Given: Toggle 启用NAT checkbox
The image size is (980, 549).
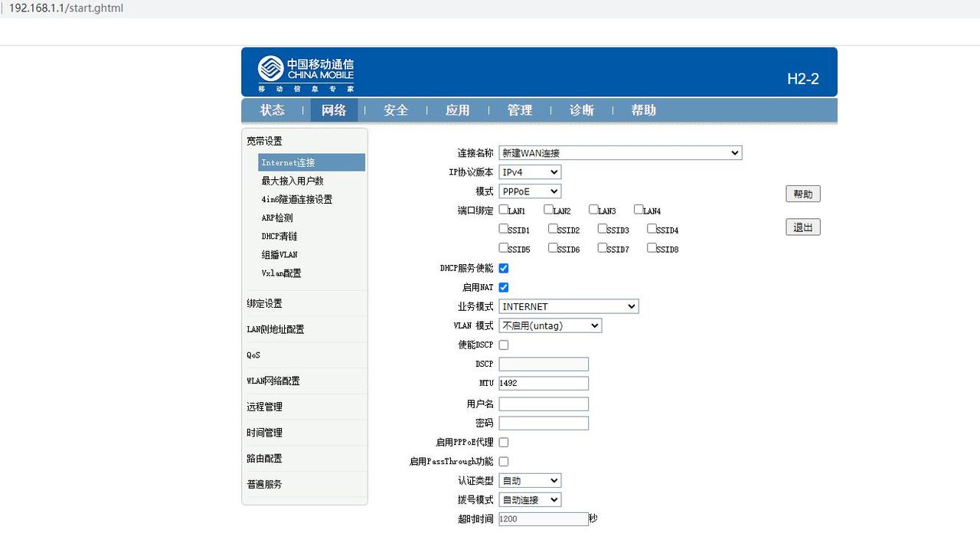Looking at the screenshot, I should pos(504,287).
